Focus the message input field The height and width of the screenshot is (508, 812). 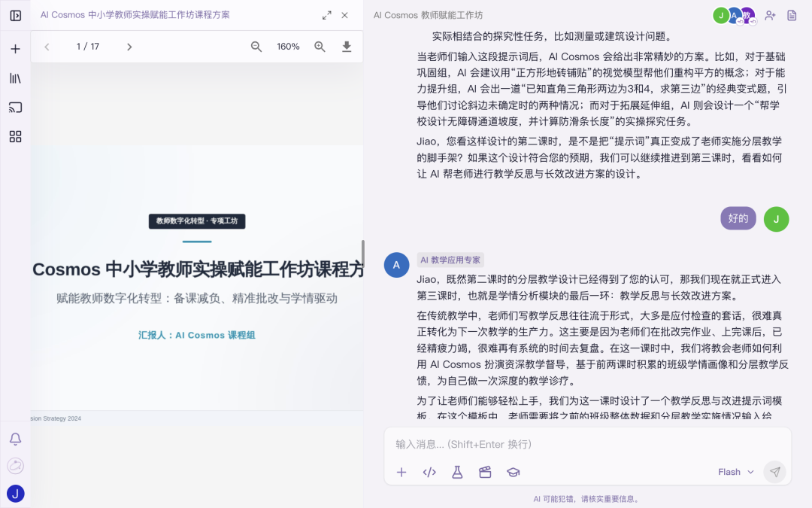coord(588,444)
